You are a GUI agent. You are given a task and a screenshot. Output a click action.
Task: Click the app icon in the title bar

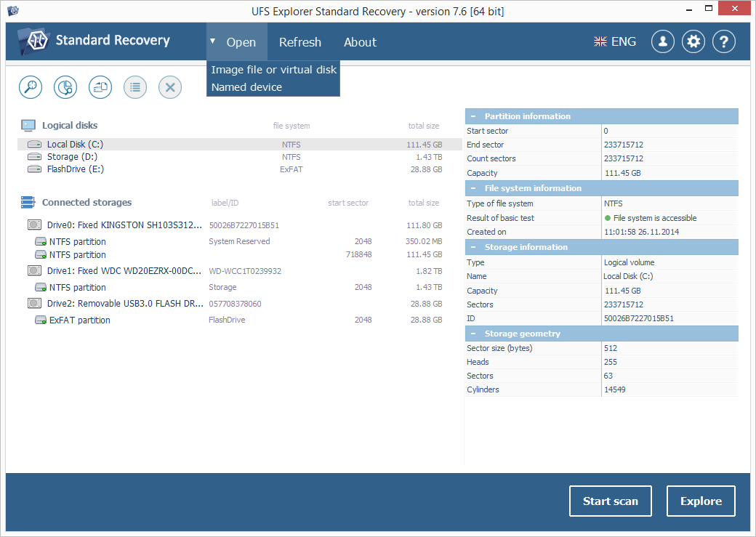click(13, 10)
